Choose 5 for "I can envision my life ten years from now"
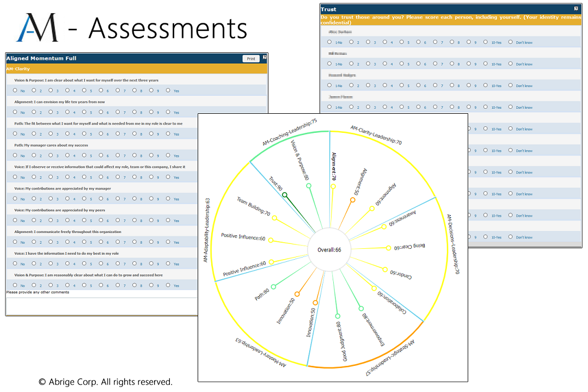Viewport: 588px width, 392px height. coord(84,112)
